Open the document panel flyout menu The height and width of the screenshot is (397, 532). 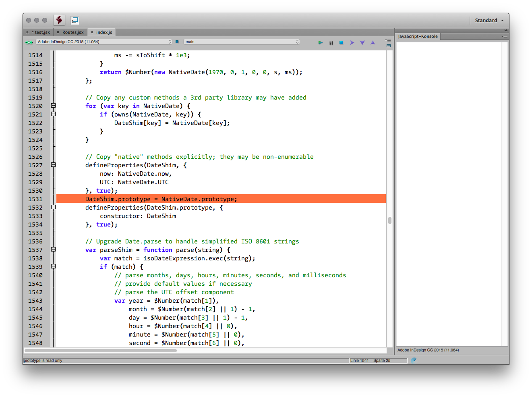tap(388, 40)
